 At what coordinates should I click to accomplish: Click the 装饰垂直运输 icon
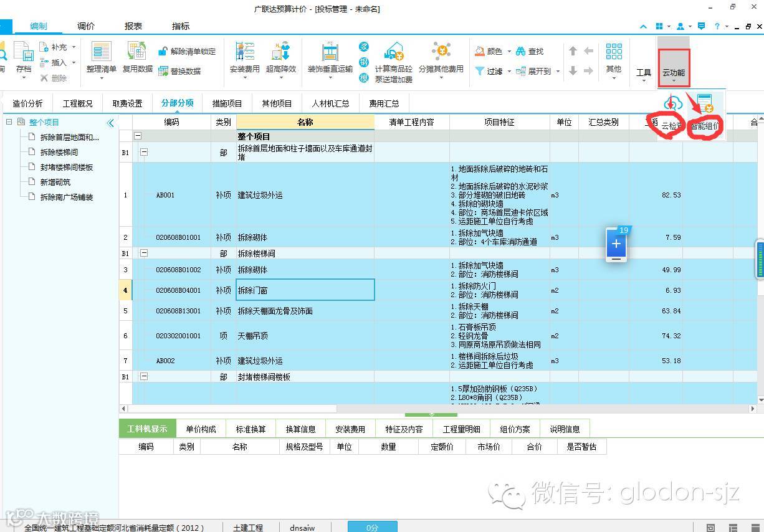[330, 52]
